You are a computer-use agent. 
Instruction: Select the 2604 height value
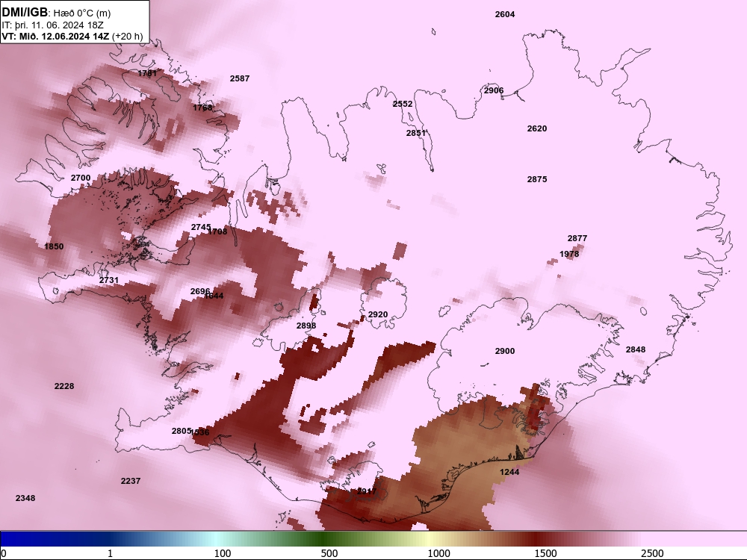click(505, 14)
